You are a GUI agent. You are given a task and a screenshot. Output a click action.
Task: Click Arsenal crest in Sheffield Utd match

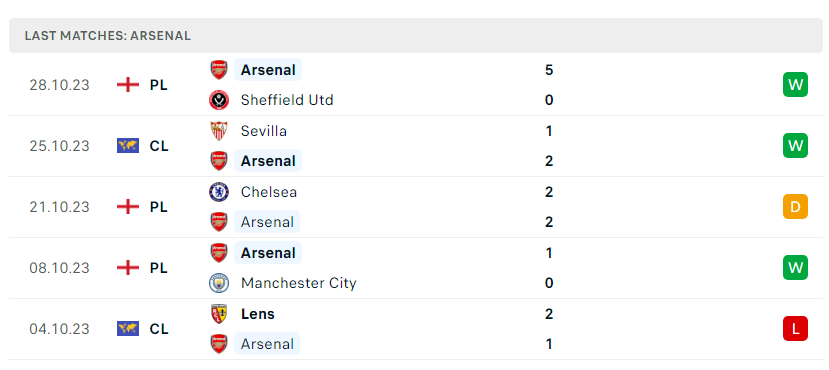[219, 70]
